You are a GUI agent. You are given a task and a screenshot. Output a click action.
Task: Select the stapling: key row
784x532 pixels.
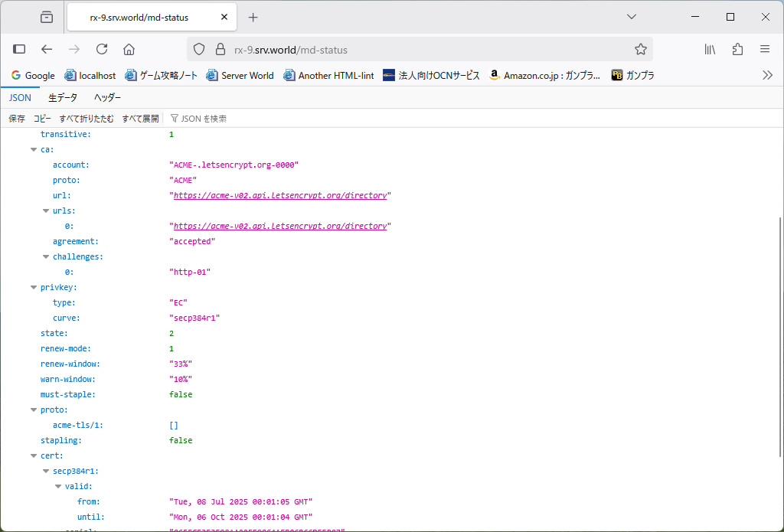point(61,440)
